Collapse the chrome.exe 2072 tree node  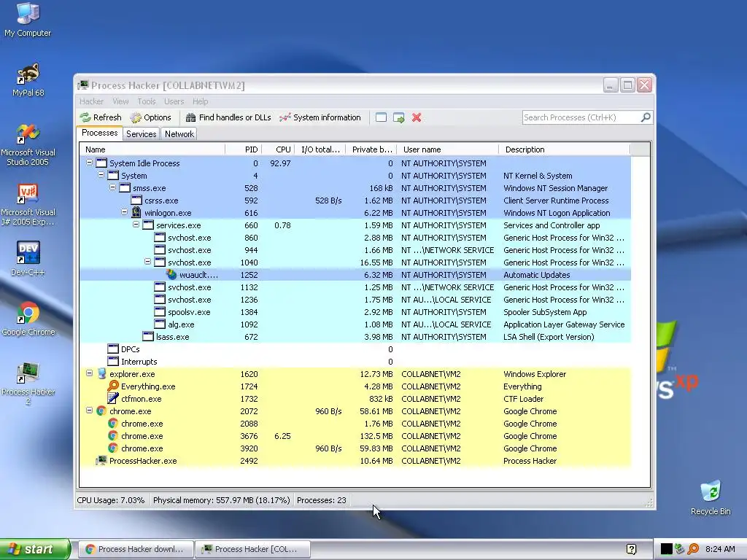coord(89,410)
